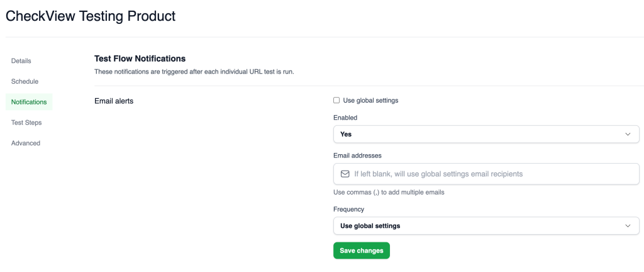Open the Enabled dropdown showing Yes
Screen dimensions: 644x272
[x=486, y=134]
